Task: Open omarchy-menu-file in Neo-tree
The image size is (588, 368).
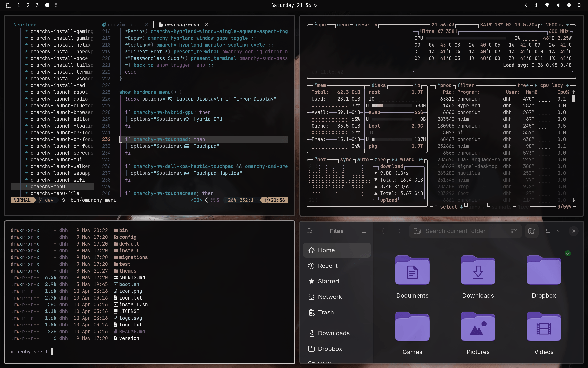Action: tap(55, 193)
